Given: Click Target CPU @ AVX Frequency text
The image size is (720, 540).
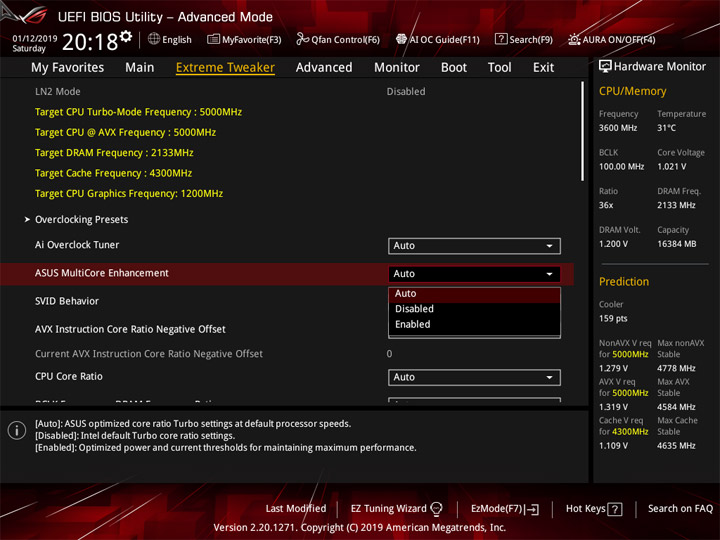Looking at the screenshot, I should [x=125, y=132].
